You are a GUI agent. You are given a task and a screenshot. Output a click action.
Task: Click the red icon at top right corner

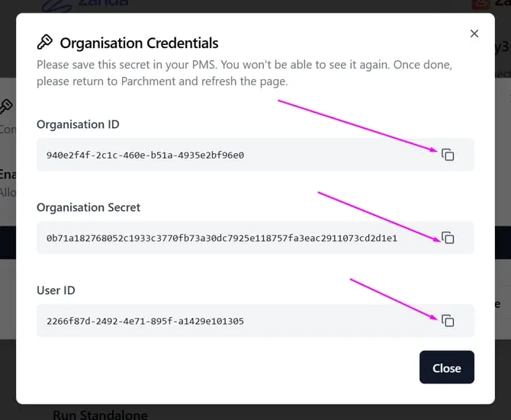pos(481,5)
